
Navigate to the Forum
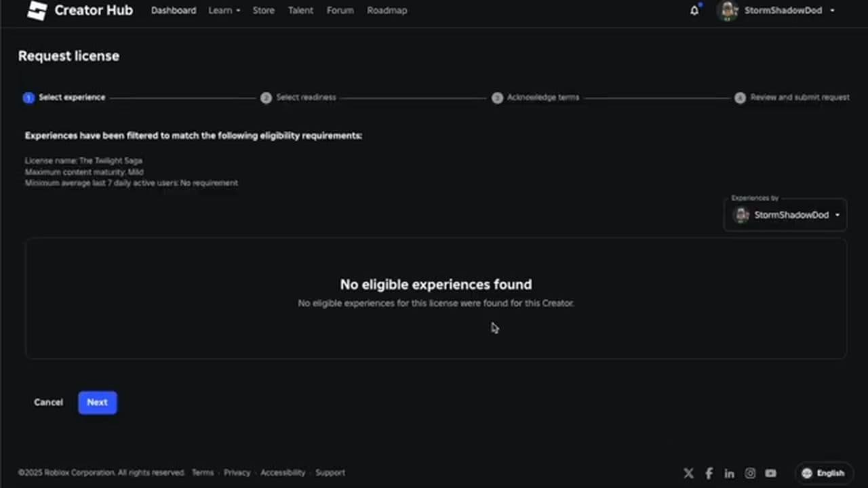tap(340, 10)
